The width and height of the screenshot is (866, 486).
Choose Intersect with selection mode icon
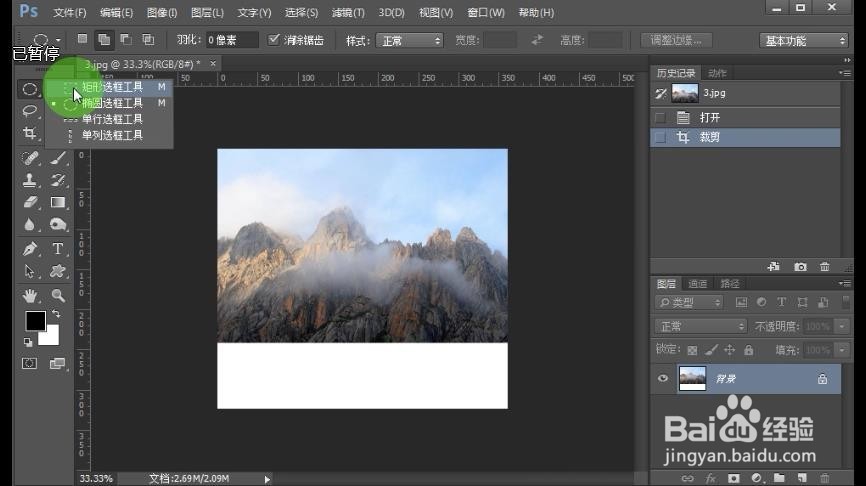pyautogui.click(x=148, y=39)
